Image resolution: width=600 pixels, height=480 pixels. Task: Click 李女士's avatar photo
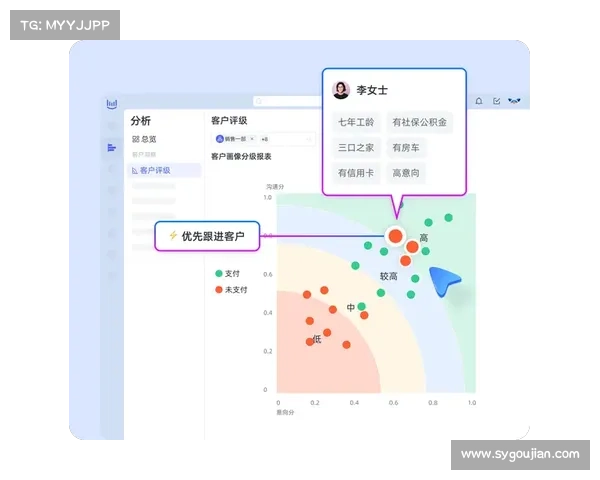click(341, 90)
